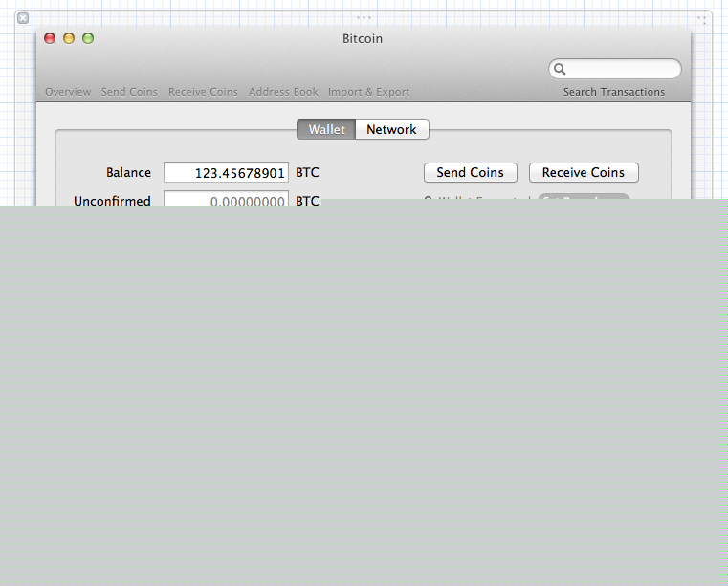
Task: Switch to the Wallet tab
Action: click(326, 130)
